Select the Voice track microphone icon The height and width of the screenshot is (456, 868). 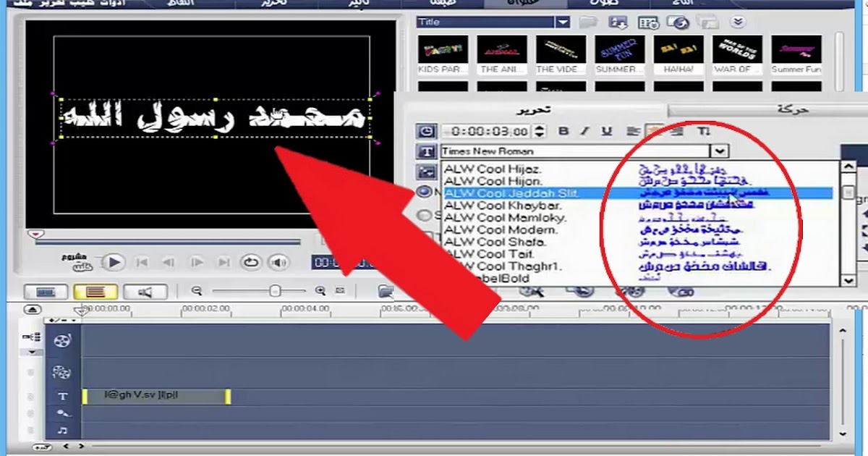click(63, 413)
